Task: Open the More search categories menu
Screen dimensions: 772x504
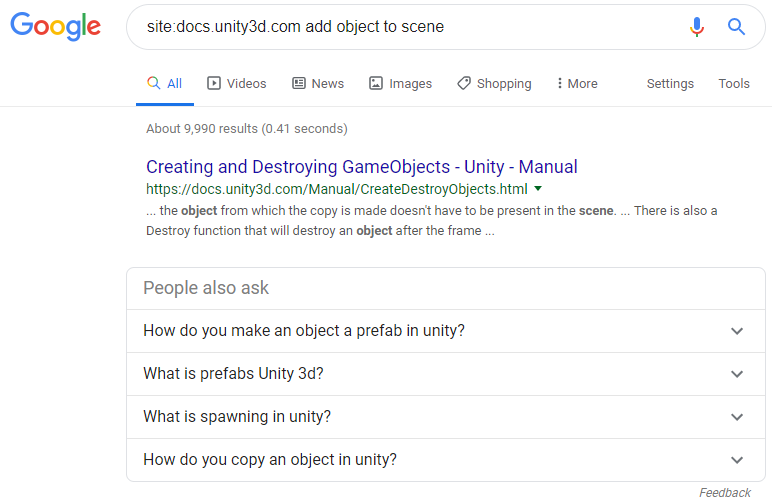Action: [x=577, y=84]
